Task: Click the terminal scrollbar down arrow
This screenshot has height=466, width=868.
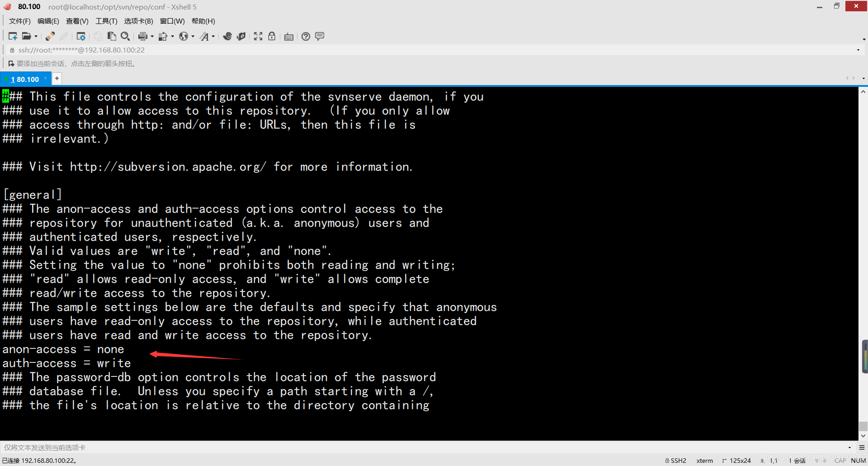Action: (863, 436)
